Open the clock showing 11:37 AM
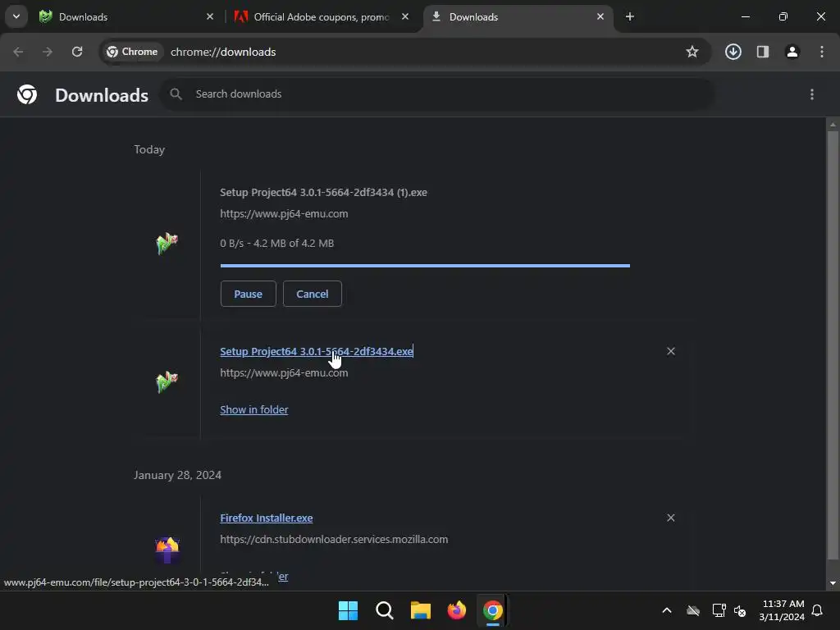840x630 pixels. pyautogui.click(x=782, y=610)
